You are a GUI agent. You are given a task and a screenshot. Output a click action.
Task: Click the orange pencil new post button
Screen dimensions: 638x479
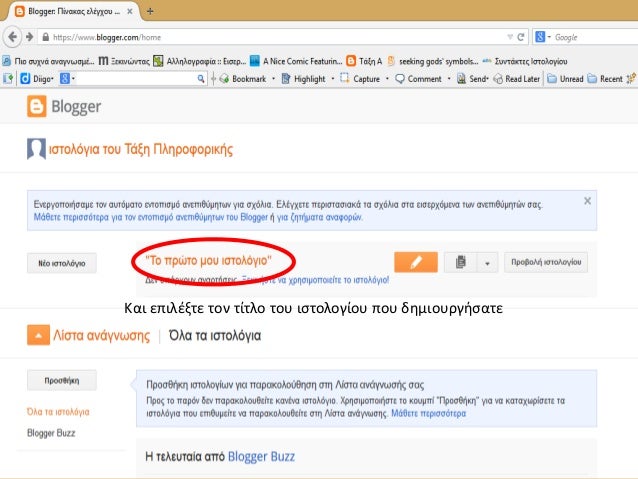click(x=416, y=262)
